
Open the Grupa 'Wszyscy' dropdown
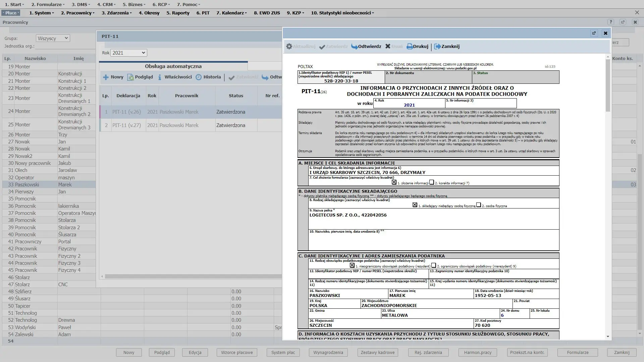[x=53, y=38]
